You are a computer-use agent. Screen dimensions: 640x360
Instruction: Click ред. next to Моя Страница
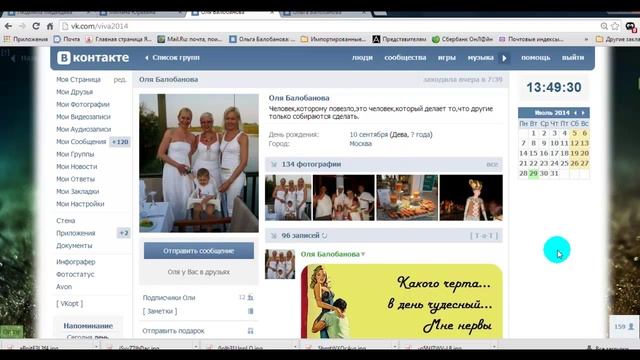(120, 80)
